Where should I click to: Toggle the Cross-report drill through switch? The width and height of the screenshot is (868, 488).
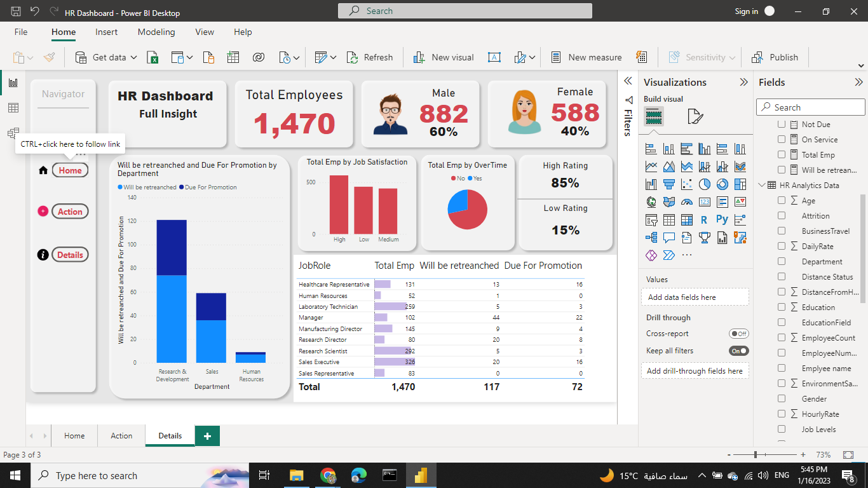739,334
